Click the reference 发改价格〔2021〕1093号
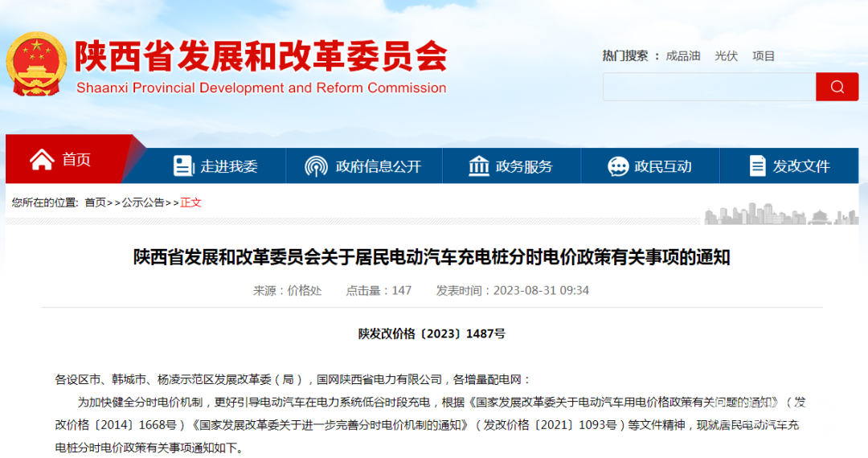868x458 pixels. click(x=551, y=425)
